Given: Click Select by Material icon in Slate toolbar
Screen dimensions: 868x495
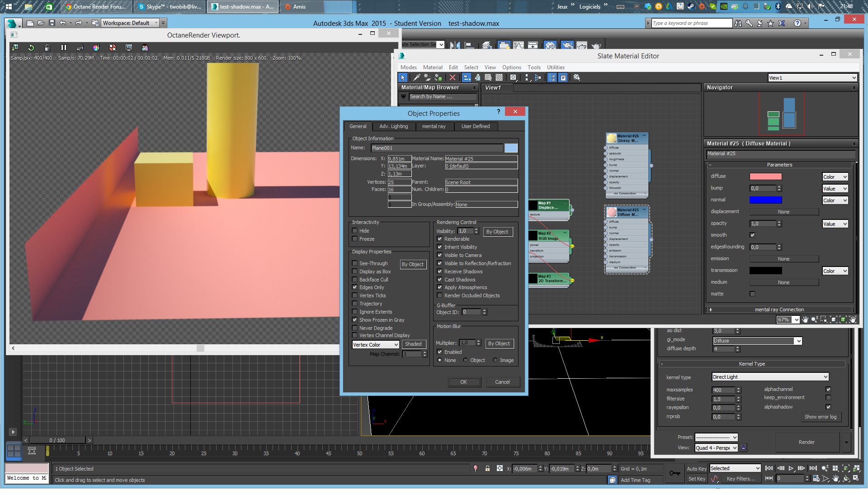Looking at the screenshot, I should (x=577, y=77).
